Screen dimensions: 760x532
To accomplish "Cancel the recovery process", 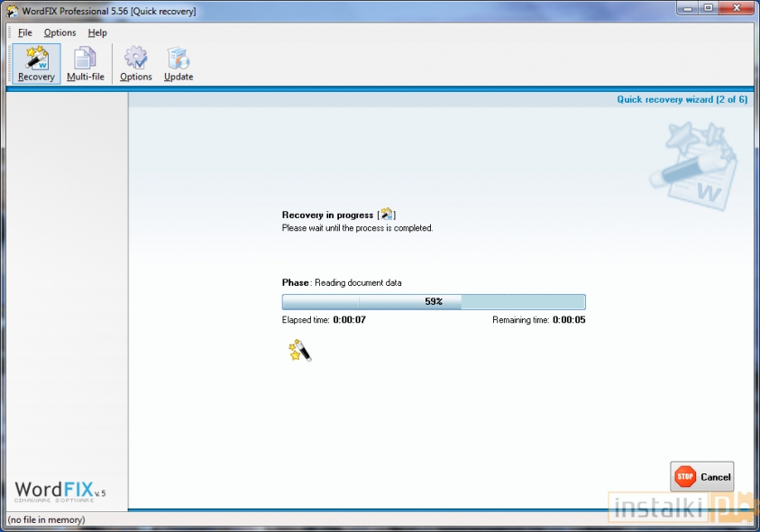I will [702, 476].
